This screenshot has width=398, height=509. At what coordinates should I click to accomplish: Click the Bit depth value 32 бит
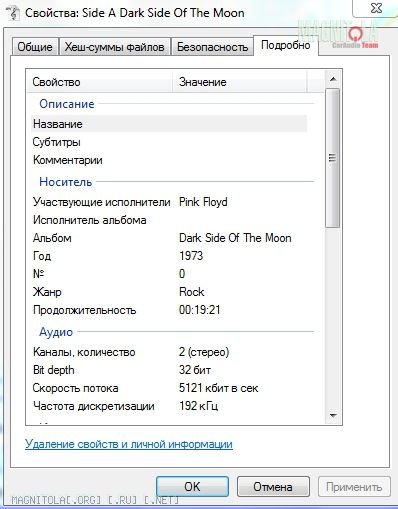point(195,370)
